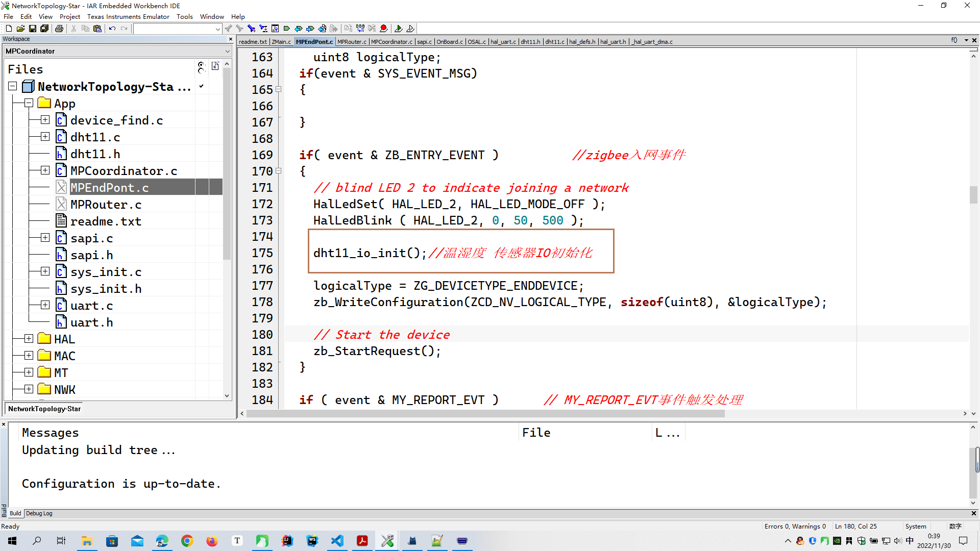
Task: Collapse the App folder tree node
Action: point(29,104)
